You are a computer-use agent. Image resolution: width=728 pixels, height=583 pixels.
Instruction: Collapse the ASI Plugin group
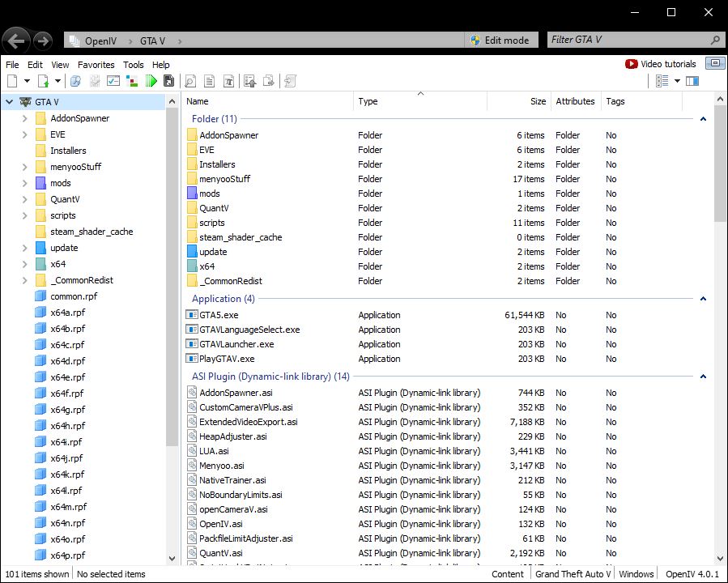pos(703,377)
